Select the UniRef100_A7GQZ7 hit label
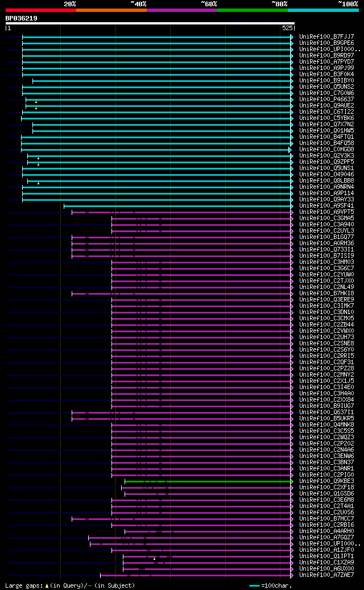364x590 pixels. click(326, 538)
